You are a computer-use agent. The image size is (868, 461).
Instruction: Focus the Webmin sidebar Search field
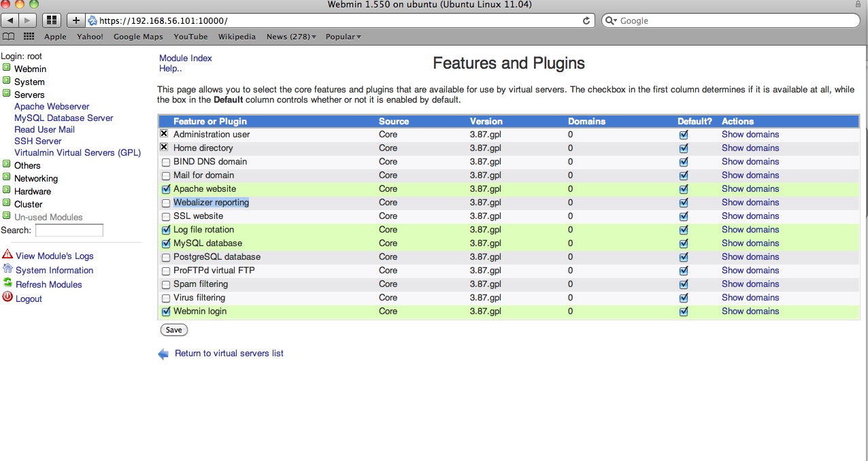click(x=69, y=230)
